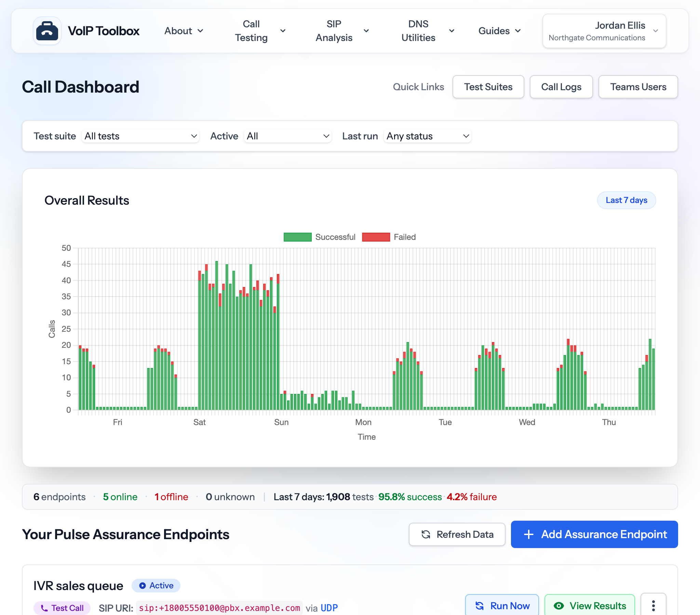
Task: Click the Active status badge on IVR sales queue
Action: coord(156,585)
